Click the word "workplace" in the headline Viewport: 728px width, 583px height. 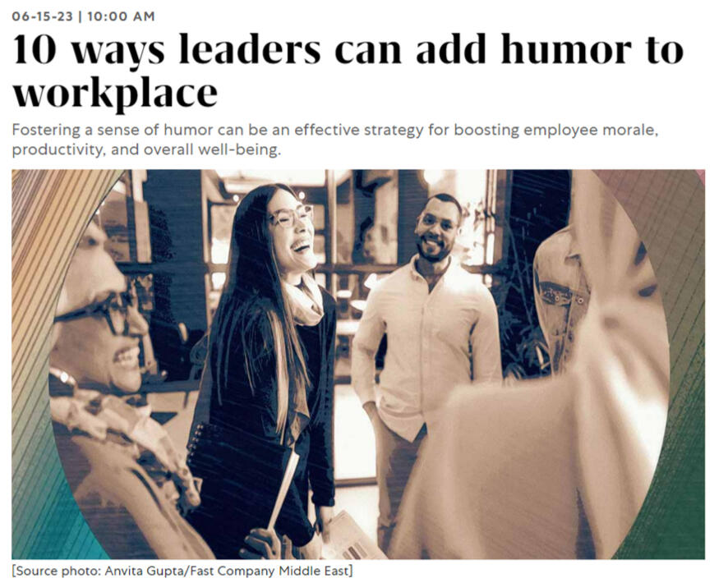point(115,94)
